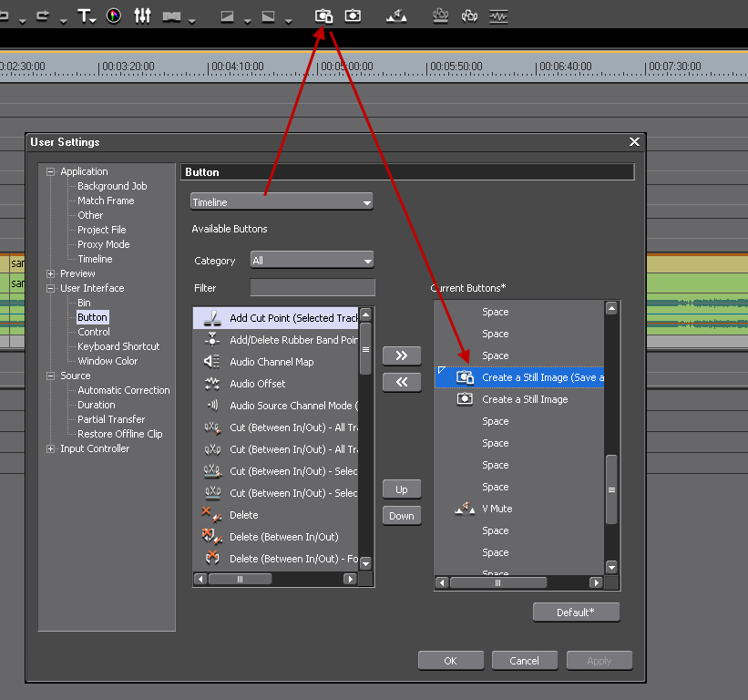Expand the Input Controller tree node
This screenshot has height=700, width=748.
51,448
